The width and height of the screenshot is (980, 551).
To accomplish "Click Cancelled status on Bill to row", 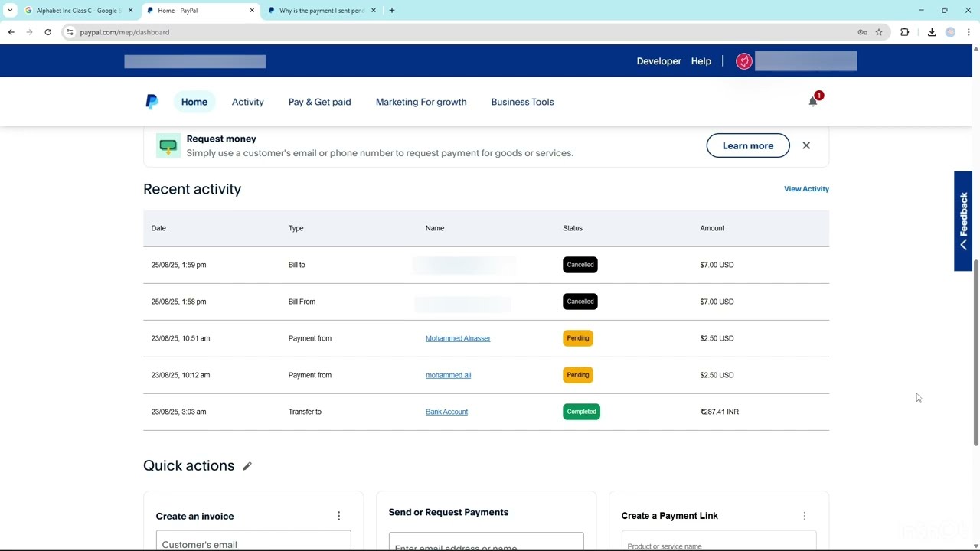I will point(580,265).
